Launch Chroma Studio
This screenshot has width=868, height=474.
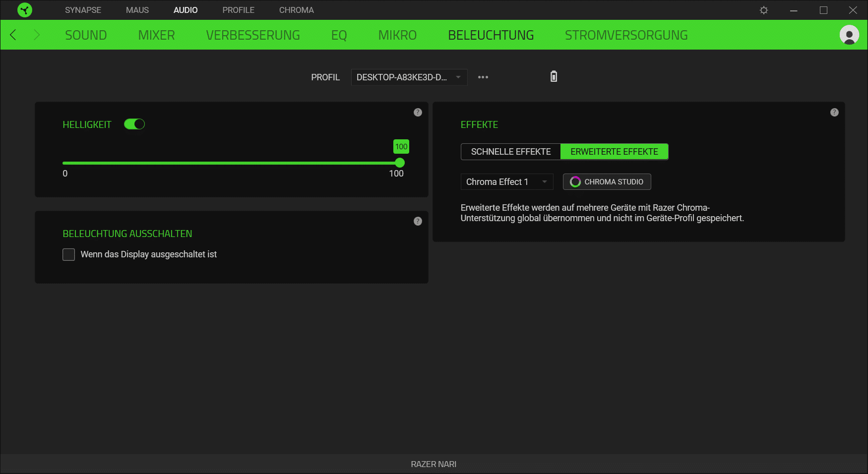click(x=607, y=182)
